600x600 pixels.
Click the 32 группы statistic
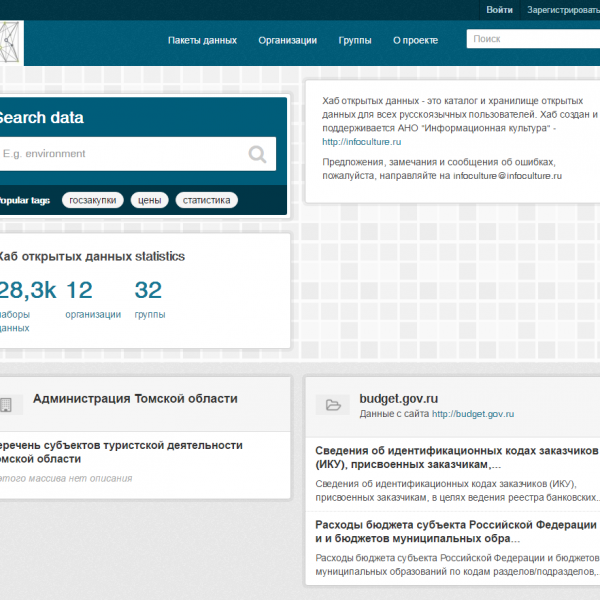150,299
